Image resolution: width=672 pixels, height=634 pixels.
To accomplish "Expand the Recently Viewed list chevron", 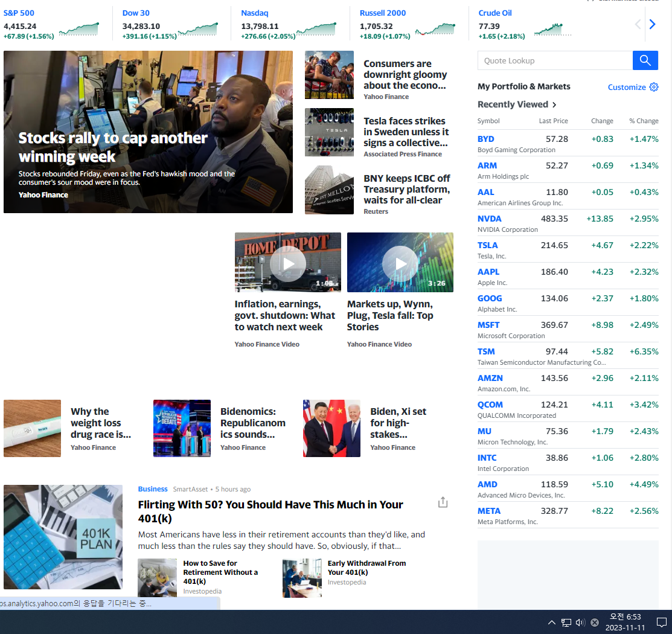I will click(x=554, y=104).
